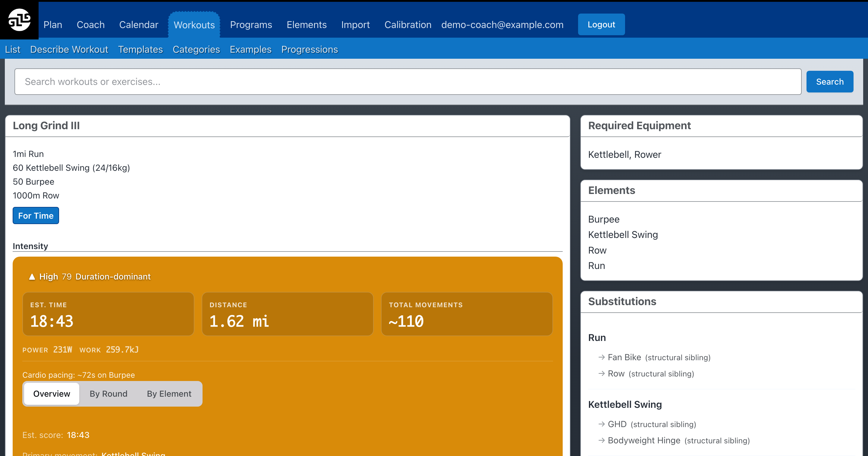Click the arrow icon beside Row substitution
Viewport: 868px width, 456px height.
pos(602,373)
